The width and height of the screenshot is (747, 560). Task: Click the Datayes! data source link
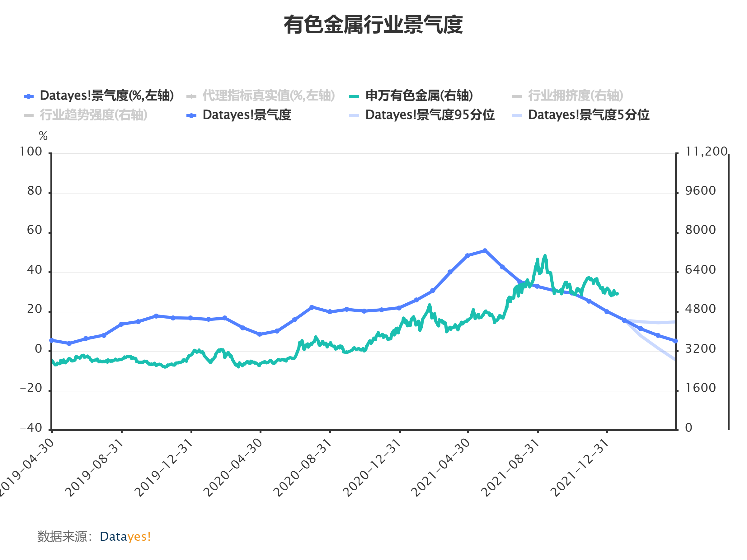pyautogui.click(x=125, y=536)
